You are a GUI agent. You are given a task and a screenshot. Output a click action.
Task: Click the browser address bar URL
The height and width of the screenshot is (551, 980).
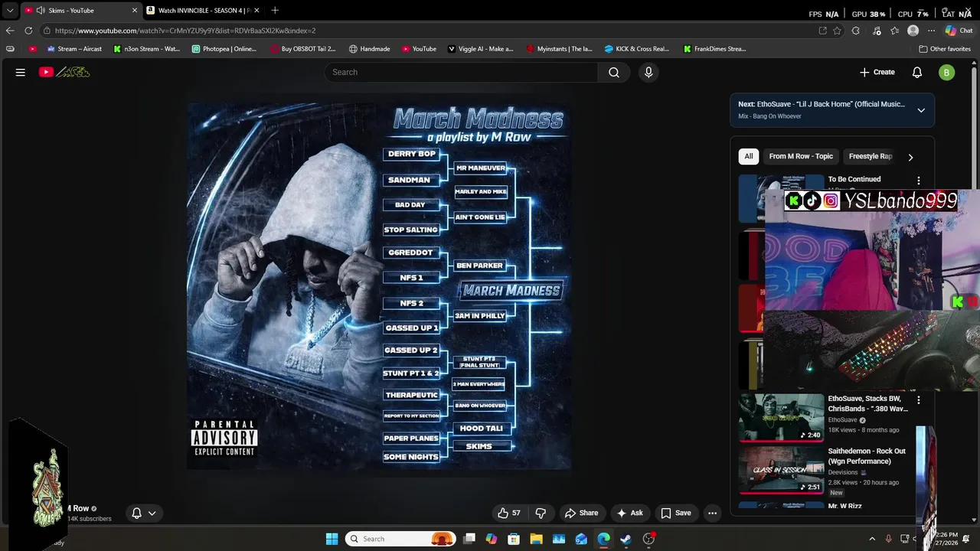tap(185, 31)
